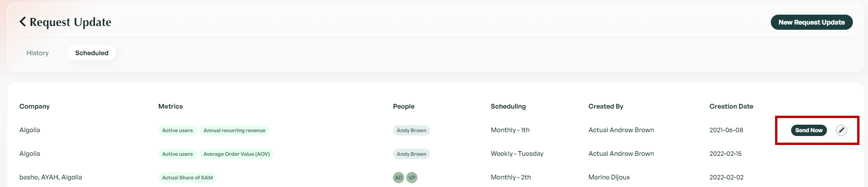Select the AD avatar in People column
Screen dimensions: 868x187
[x=399, y=178]
